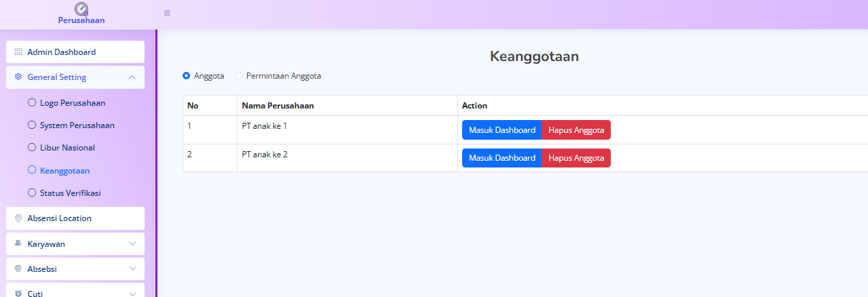Select the Permintaan Anggota radio button
This screenshot has height=297, width=868.
coord(238,76)
